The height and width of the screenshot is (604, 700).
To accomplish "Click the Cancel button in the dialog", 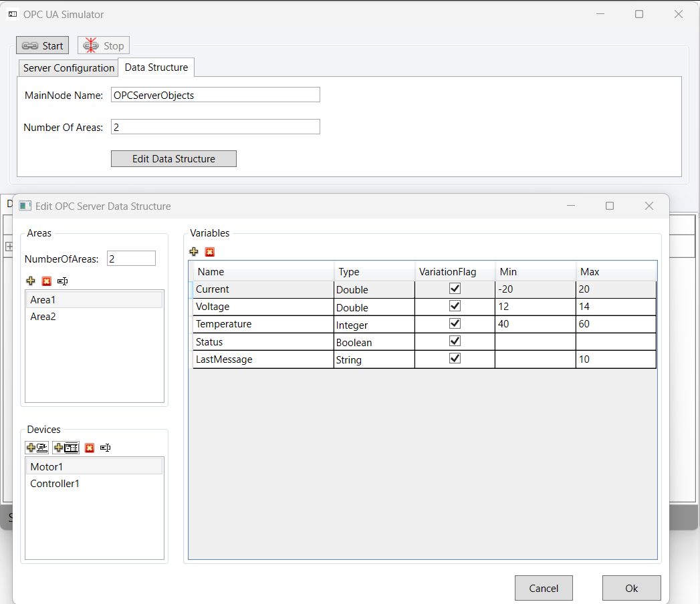I will coord(544,588).
